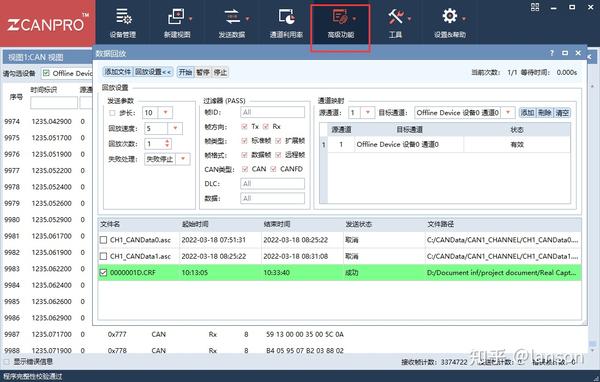This screenshot has width=600, height=382.
Task: Click the help question mark in 数据回放 dialog
Action: [x=551, y=53]
